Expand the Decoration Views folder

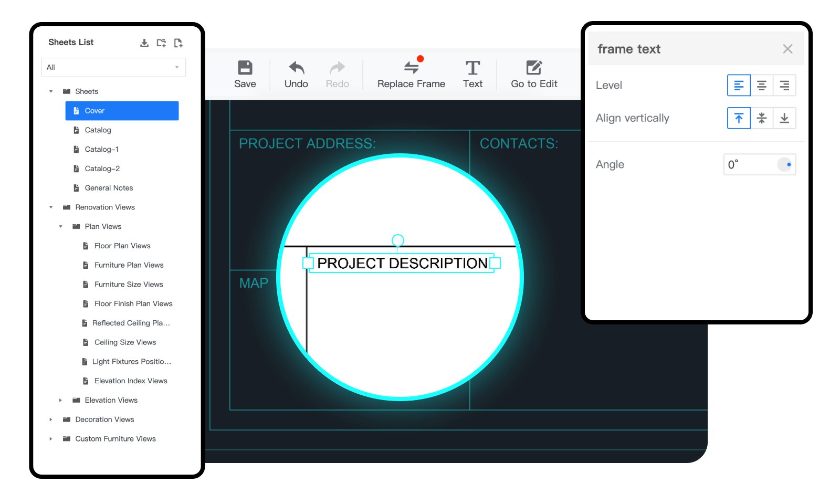[x=51, y=419]
